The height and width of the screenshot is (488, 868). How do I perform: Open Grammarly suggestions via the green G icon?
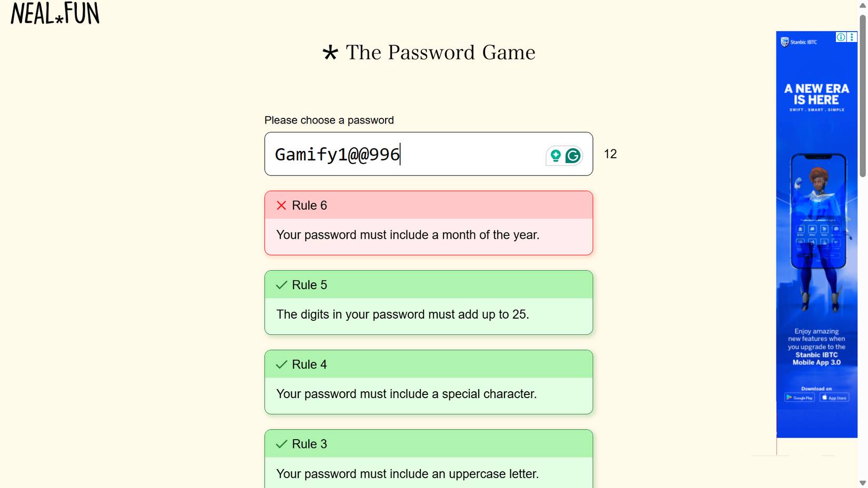point(573,155)
